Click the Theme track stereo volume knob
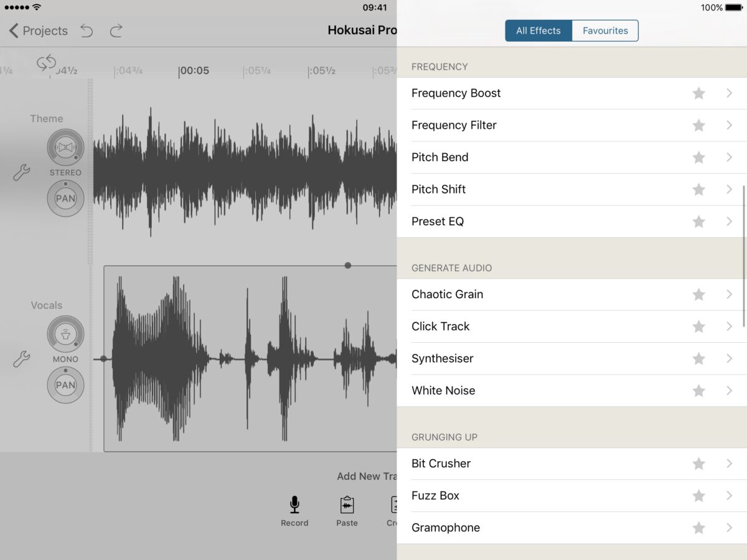The image size is (747, 560). point(65,147)
